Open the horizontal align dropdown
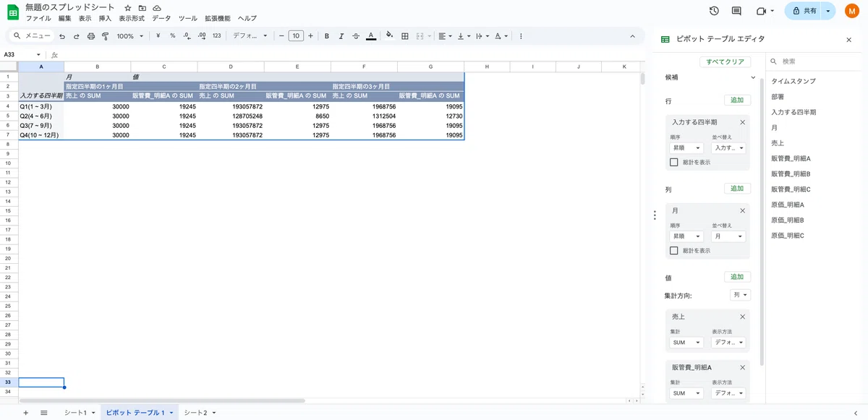 [445, 35]
